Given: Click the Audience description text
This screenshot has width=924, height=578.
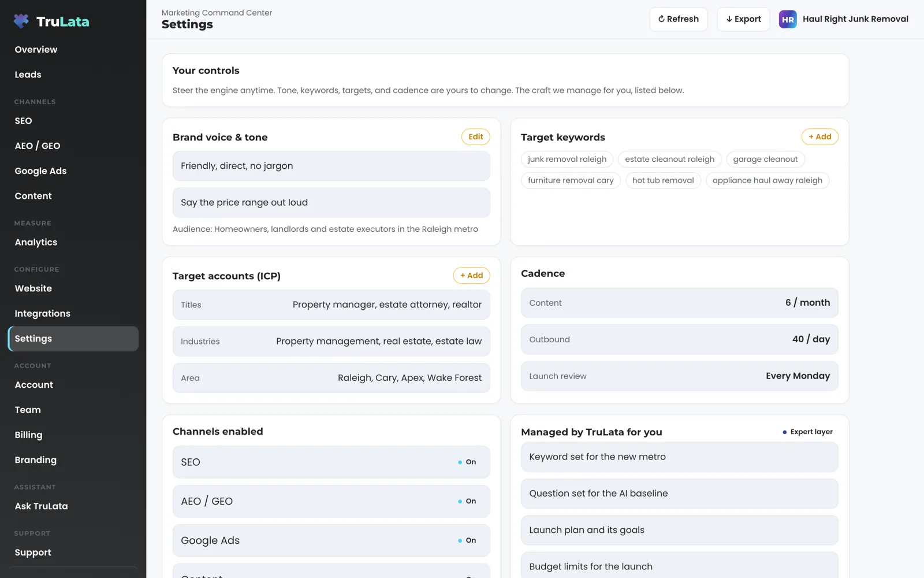Looking at the screenshot, I should pos(325,229).
